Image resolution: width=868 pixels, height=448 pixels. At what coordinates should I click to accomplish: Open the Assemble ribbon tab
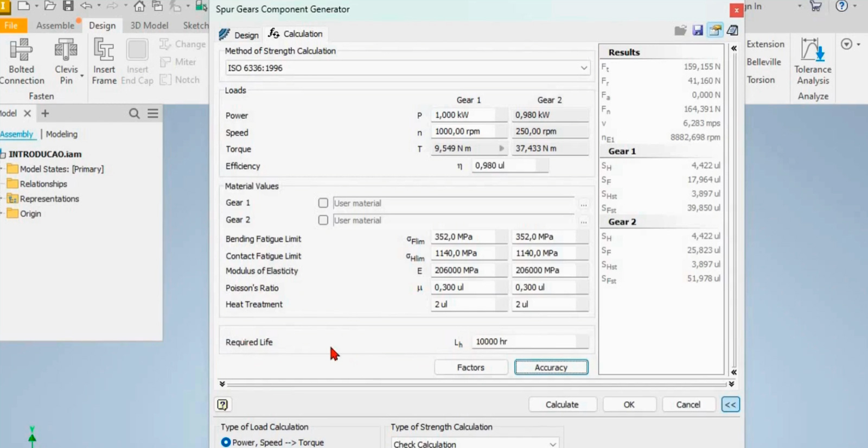(x=55, y=26)
